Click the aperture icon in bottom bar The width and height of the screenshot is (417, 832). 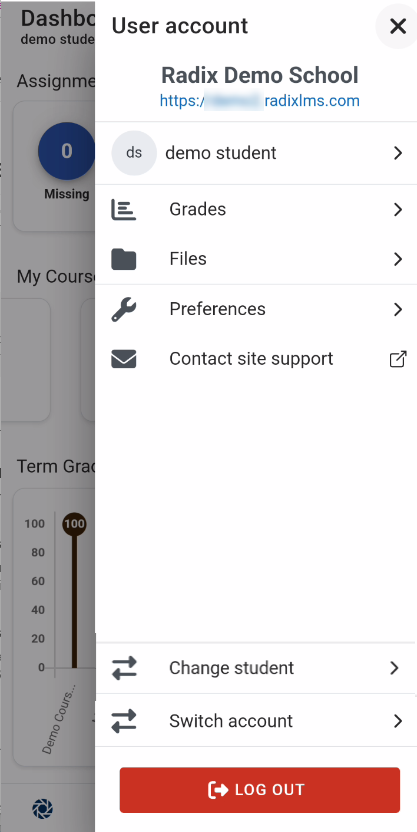point(42,808)
